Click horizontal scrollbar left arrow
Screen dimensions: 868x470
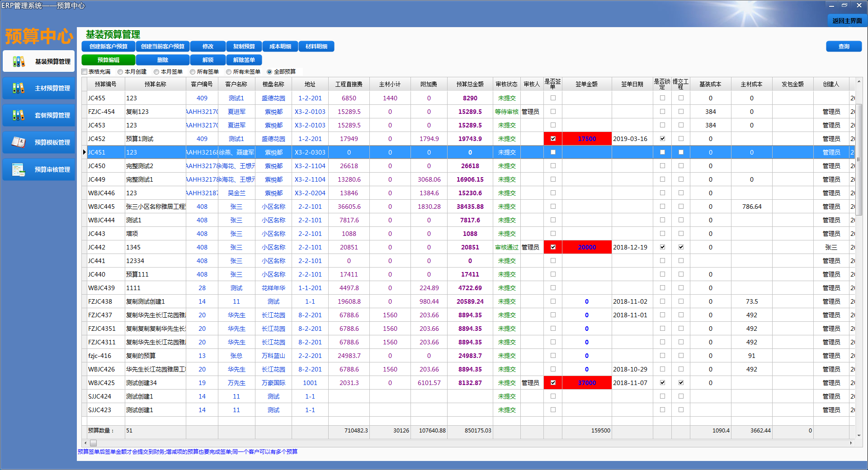click(x=85, y=443)
